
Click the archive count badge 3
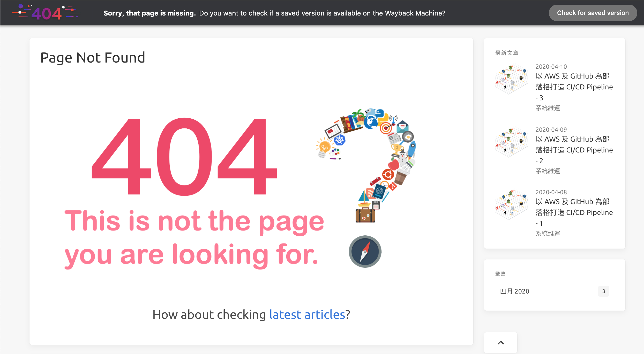(603, 291)
